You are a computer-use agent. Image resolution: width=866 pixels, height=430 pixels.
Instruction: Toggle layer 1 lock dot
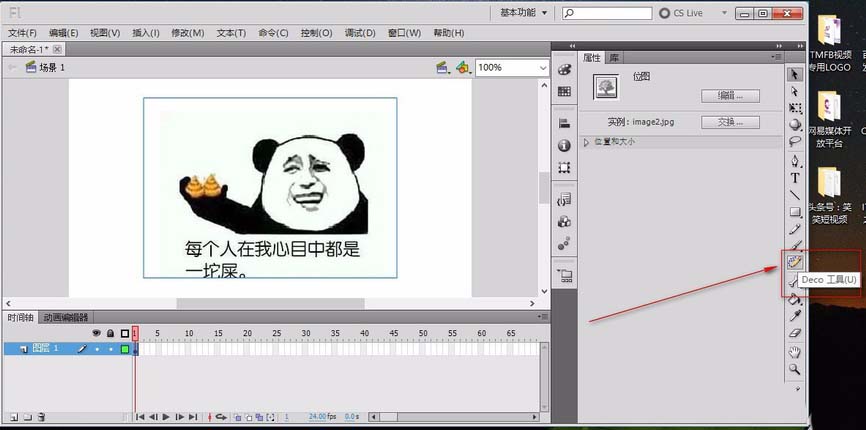point(110,349)
